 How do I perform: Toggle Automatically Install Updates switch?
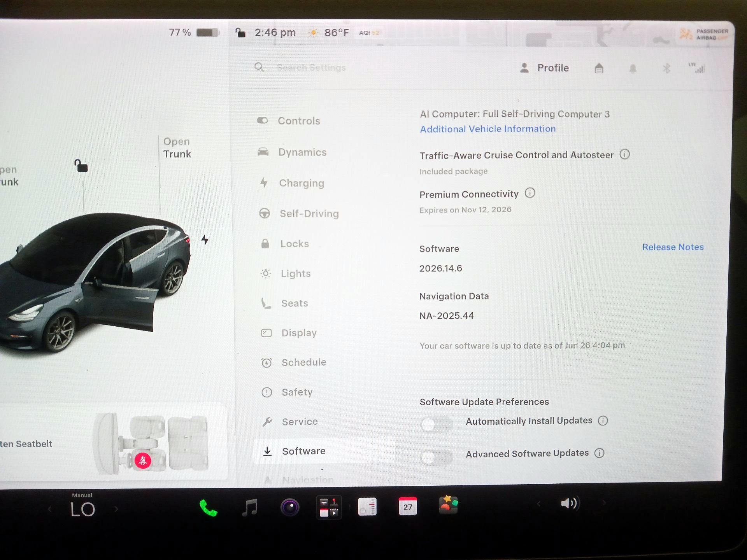[x=437, y=424]
